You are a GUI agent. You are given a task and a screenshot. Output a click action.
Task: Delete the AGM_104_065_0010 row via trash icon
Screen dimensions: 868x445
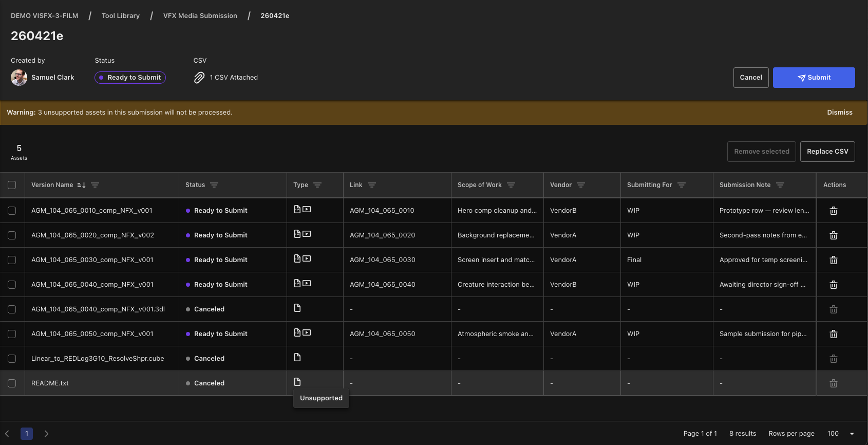834,211
